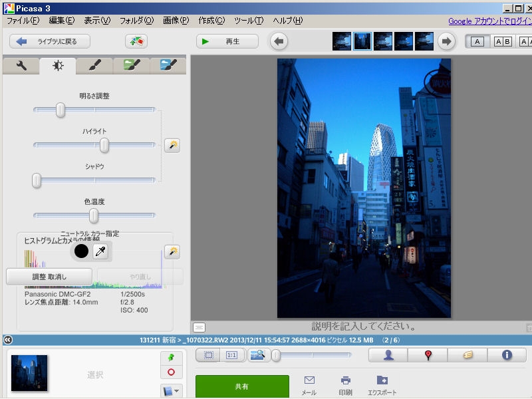Show the photo properties info panel
532x399 pixels.
pyautogui.click(x=506, y=355)
